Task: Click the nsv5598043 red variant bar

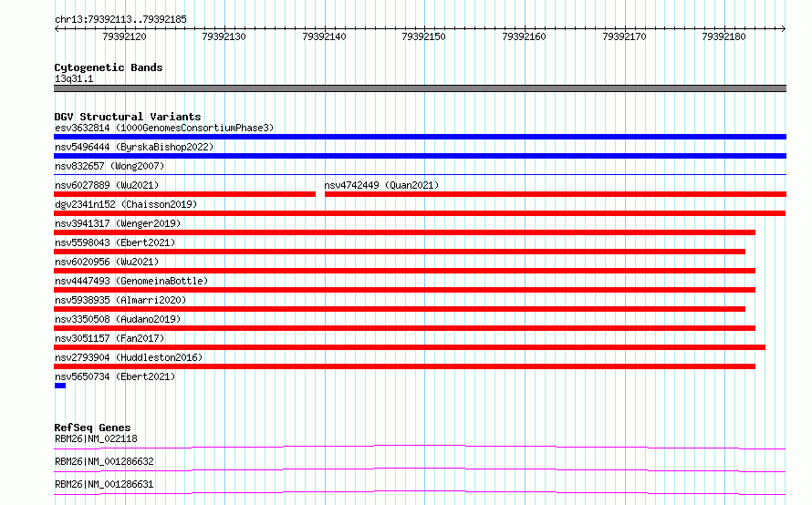Action: 400,252
